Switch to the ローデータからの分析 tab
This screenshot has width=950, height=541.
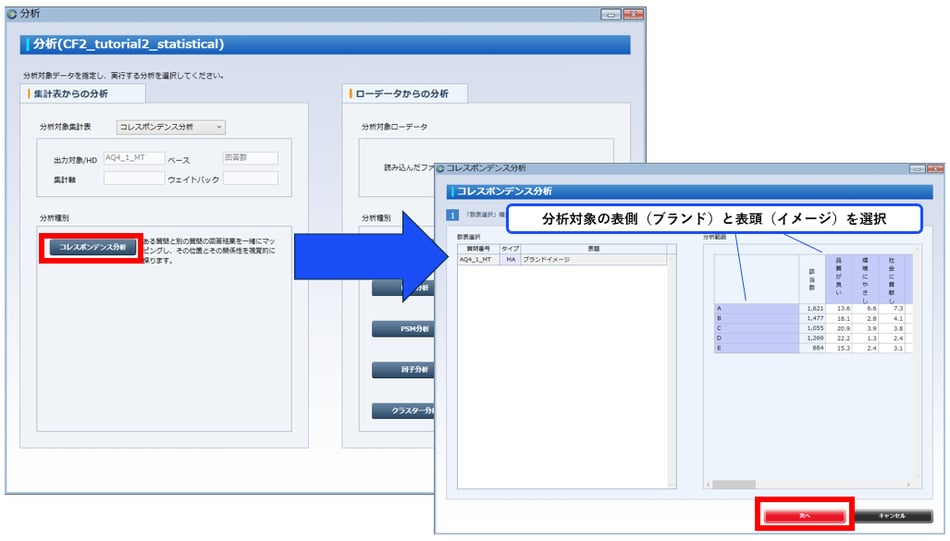pos(404,94)
